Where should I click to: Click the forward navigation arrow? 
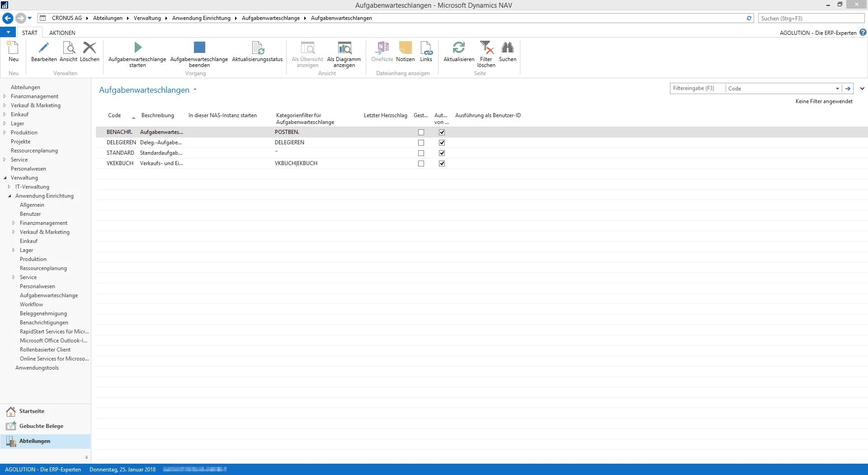click(x=20, y=18)
